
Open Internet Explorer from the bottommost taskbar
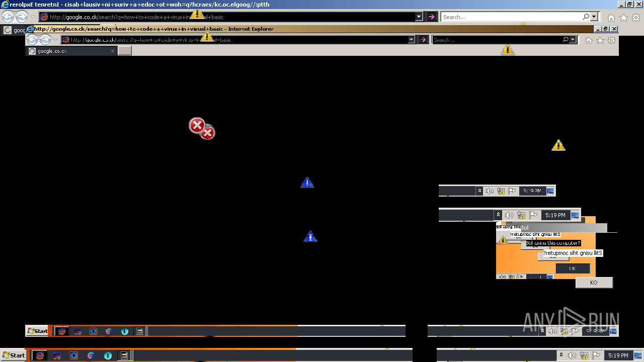(x=40, y=355)
